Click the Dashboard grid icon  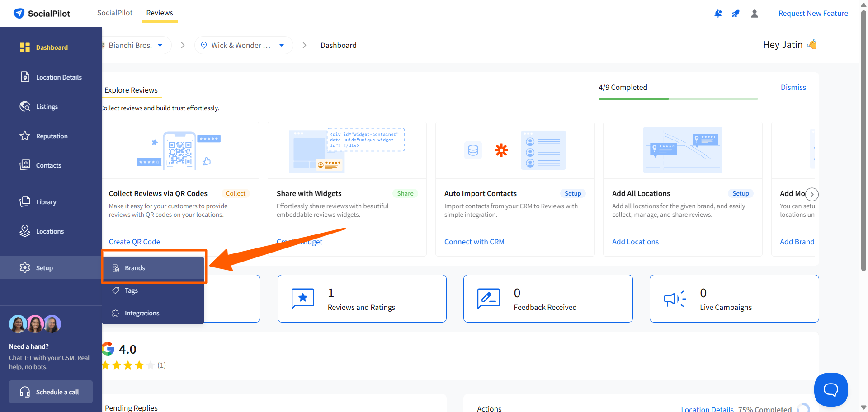pos(25,47)
